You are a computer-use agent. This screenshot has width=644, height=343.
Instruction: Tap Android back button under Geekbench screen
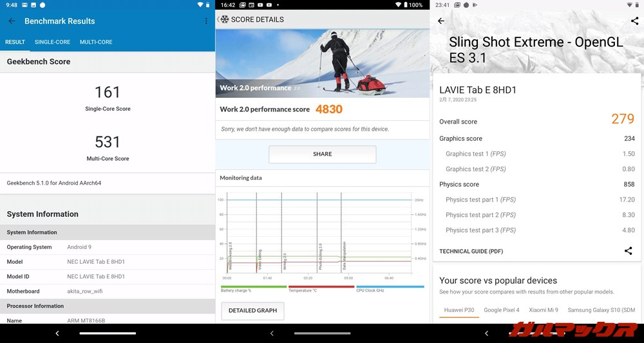(57, 333)
